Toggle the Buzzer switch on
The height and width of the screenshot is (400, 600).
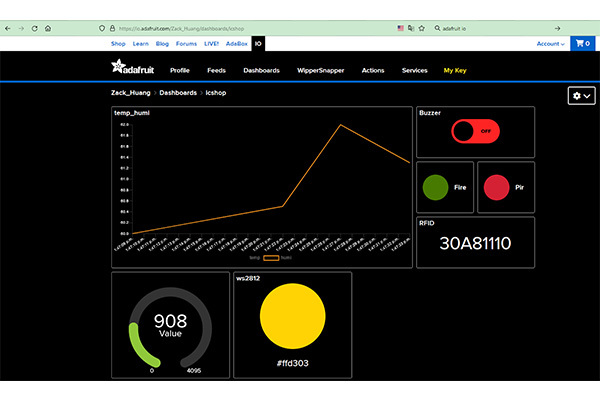coord(475,131)
